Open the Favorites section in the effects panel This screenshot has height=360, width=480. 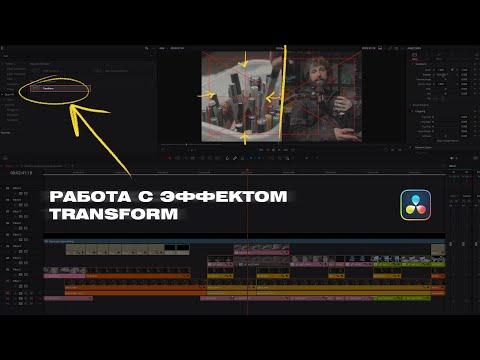[x=6, y=132]
